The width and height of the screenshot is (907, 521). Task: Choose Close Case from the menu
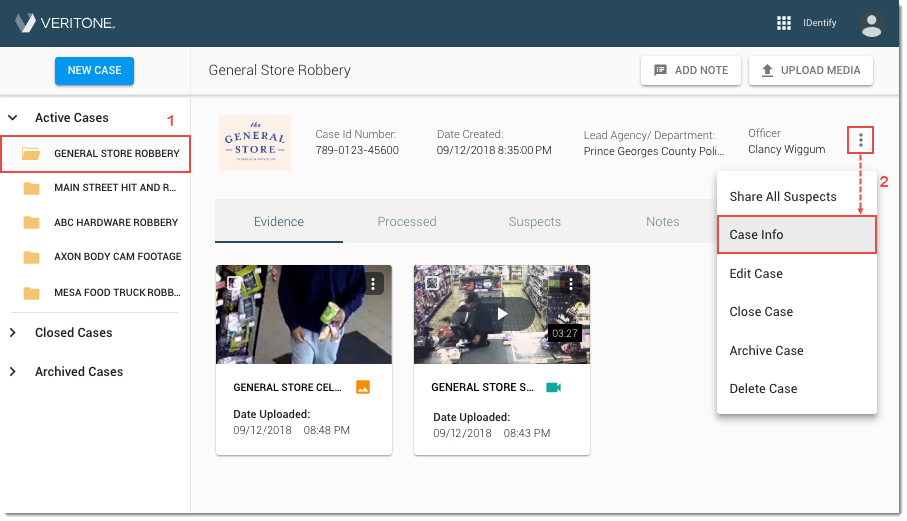[797, 312]
